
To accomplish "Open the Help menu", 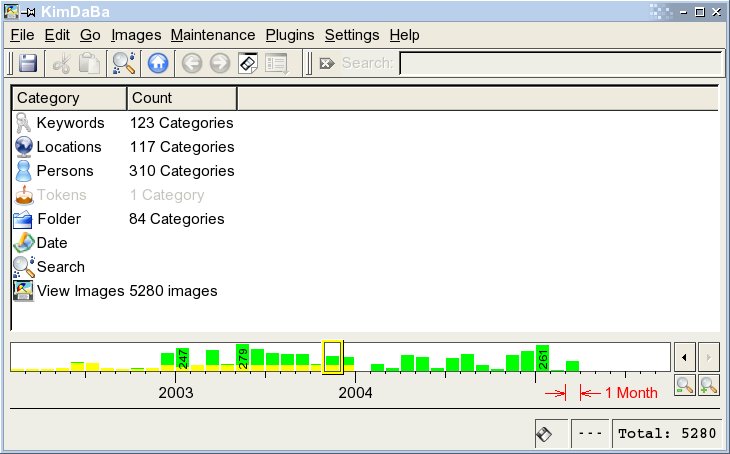I will pyautogui.click(x=404, y=35).
